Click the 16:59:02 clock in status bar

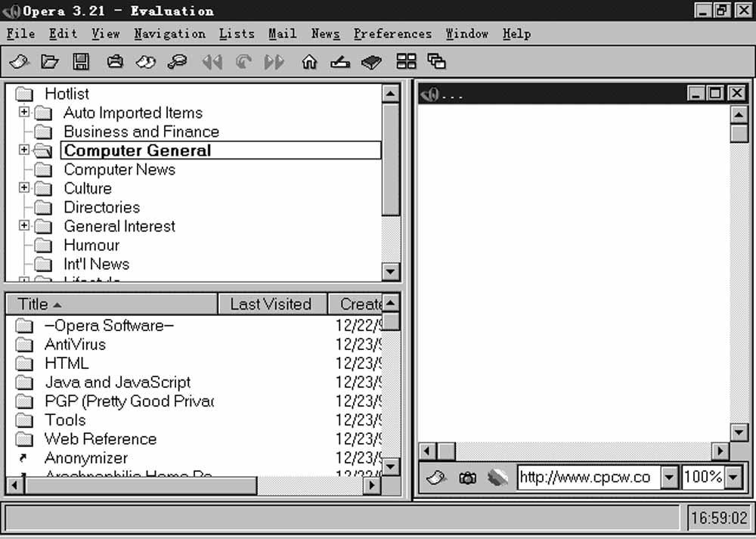point(719,519)
